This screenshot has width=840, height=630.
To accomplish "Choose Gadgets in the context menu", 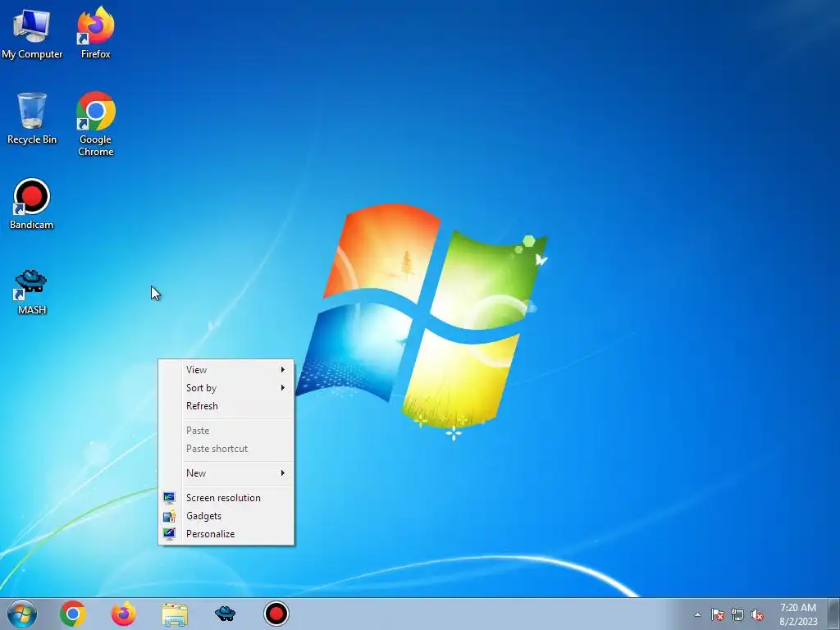I will (226, 516).
